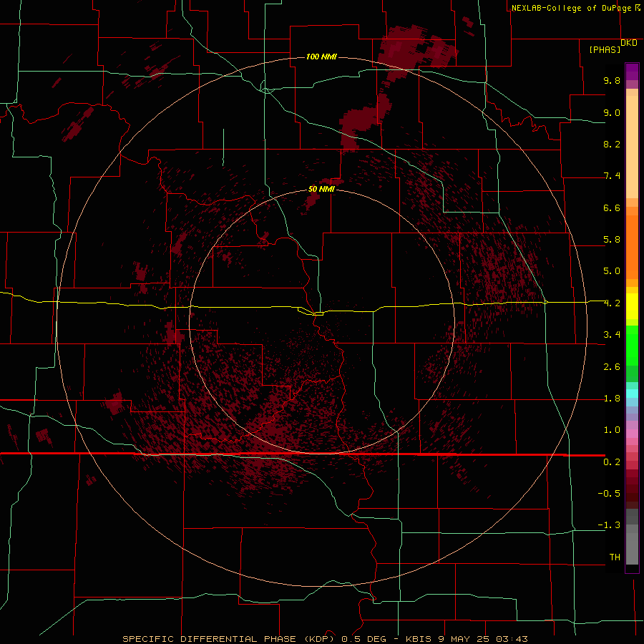The image size is (644, 644).
Task: Click the purple top segment of color bar
Action: [x=632, y=72]
